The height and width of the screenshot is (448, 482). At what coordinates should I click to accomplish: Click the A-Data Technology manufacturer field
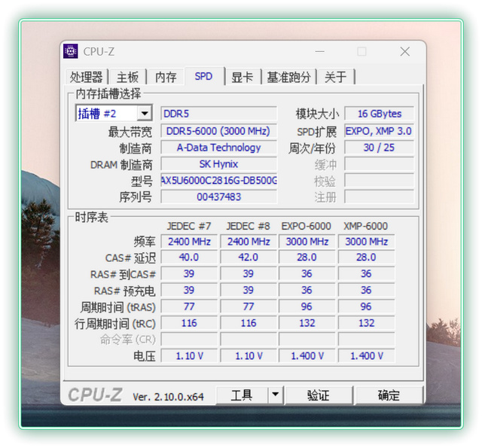[218, 148]
